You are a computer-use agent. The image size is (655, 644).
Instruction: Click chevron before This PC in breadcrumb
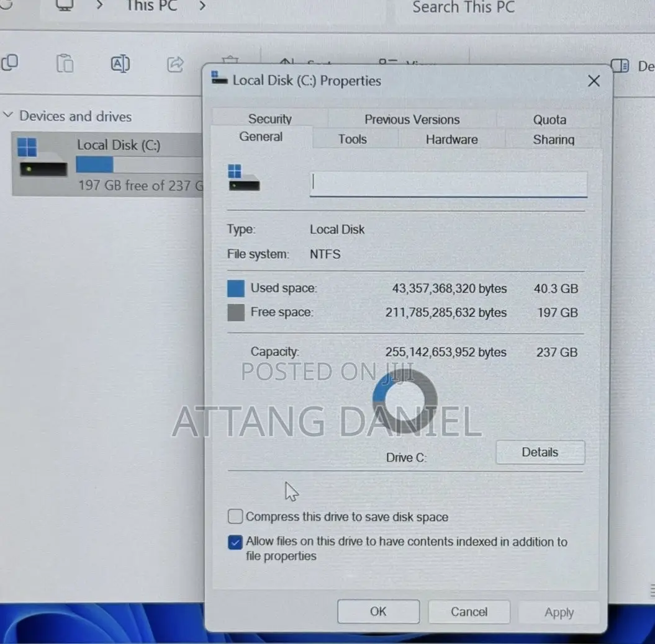click(x=99, y=6)
